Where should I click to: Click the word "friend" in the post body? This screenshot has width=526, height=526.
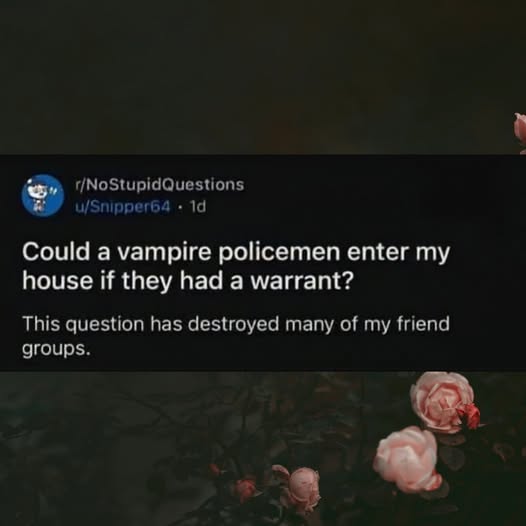(x=423, y=324)
